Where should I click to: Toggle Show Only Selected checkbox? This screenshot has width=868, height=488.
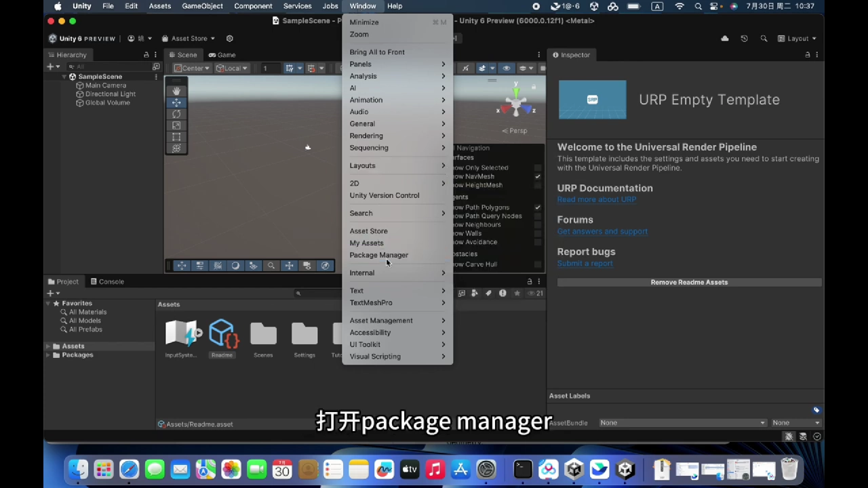click(x=537, y=167)
